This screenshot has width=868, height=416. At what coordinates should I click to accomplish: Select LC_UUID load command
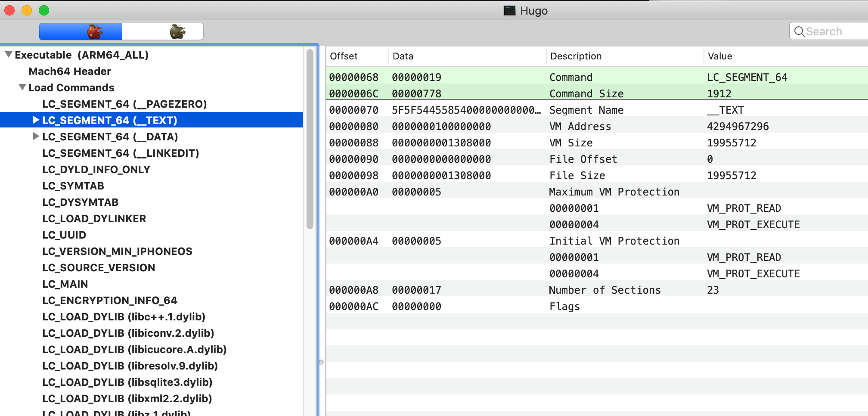point(64,235)
